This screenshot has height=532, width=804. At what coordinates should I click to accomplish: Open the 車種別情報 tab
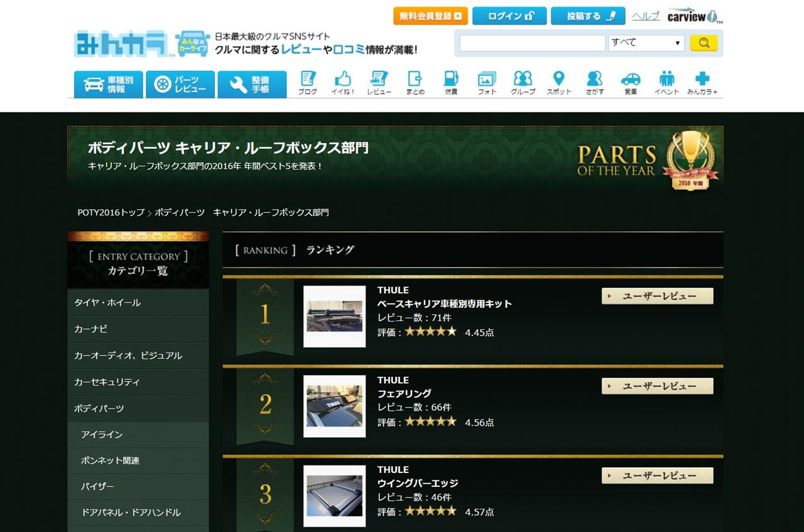point(109,84)
